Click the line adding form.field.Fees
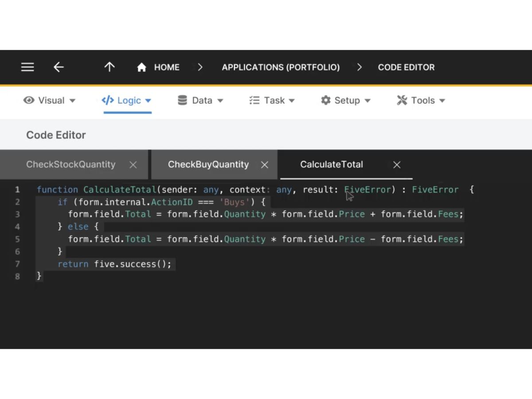This screenshot has height=399, width=532. [x=266, y=215]
